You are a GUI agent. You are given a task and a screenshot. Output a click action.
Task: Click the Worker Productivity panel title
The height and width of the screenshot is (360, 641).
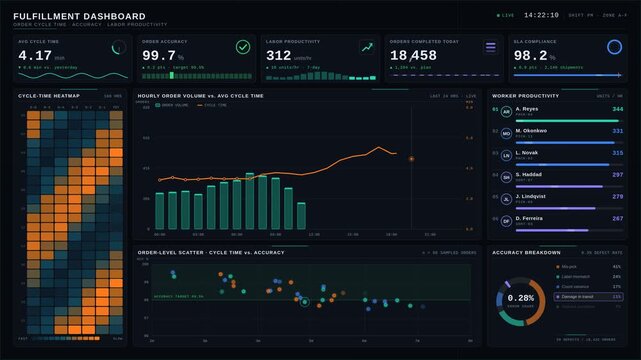(525, 96)
